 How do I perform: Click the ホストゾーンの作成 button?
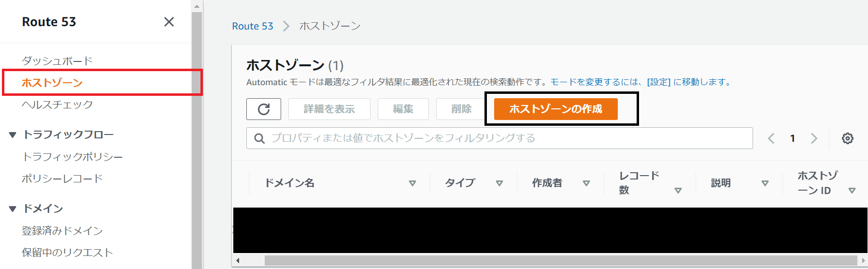click(x=555, y=109)
